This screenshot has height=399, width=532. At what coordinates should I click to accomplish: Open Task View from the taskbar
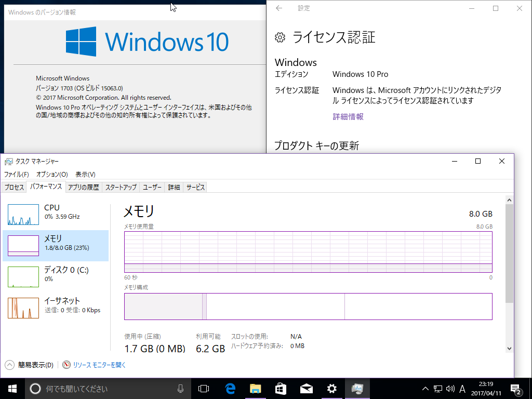(203, 388)
